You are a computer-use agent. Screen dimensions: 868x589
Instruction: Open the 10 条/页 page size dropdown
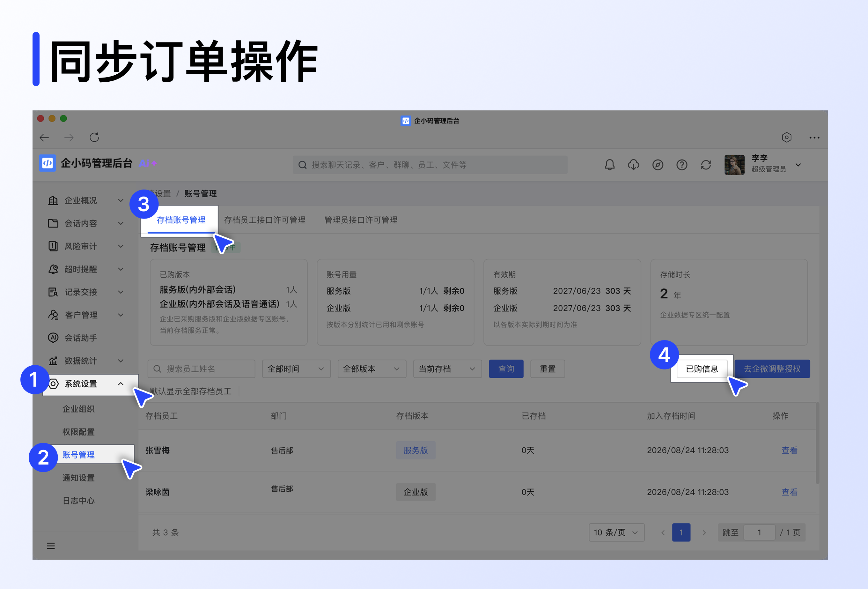(616, 532)
